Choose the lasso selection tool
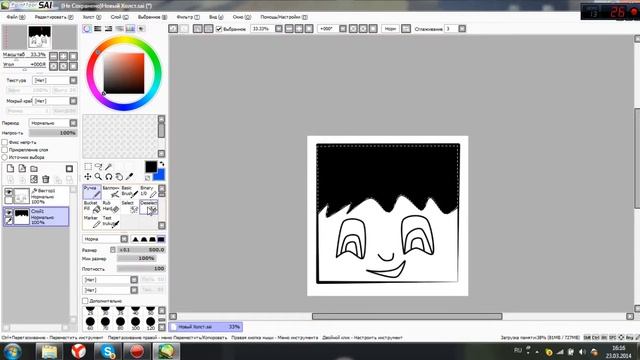 pyautogui.click(x=98, y=167)
